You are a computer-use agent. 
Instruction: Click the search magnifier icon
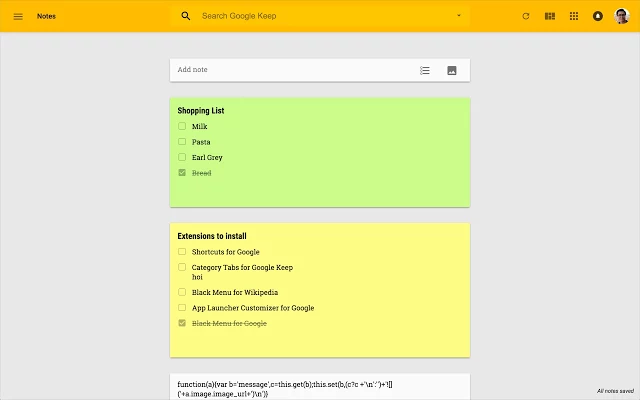tap(185, 16)
